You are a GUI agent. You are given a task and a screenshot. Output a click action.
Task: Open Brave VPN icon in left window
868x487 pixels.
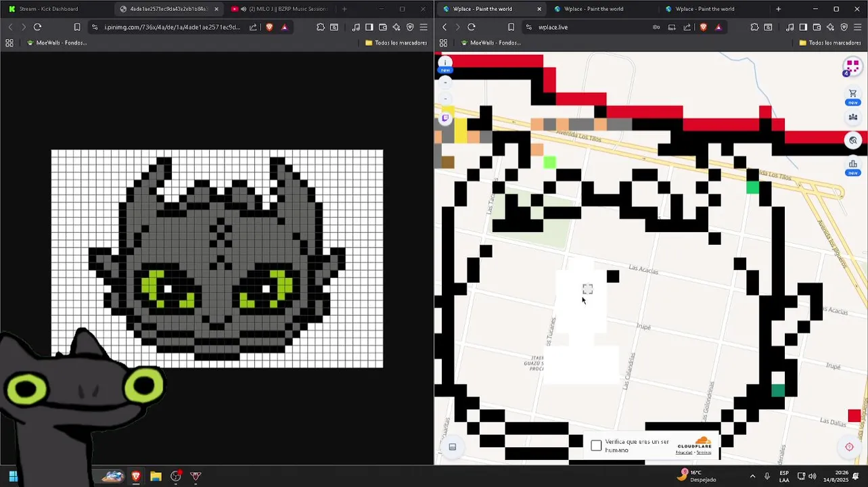410,27
